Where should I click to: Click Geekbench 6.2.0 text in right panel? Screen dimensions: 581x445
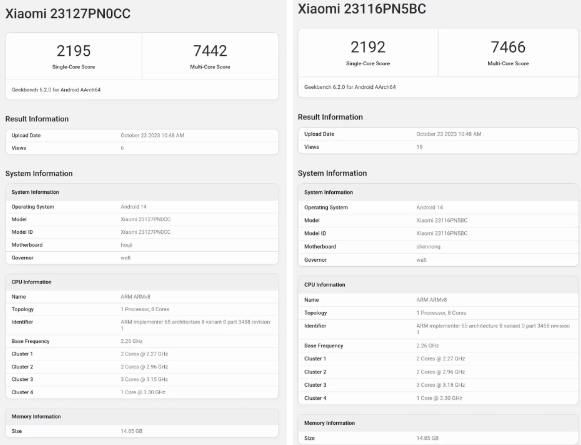(350, 87)
